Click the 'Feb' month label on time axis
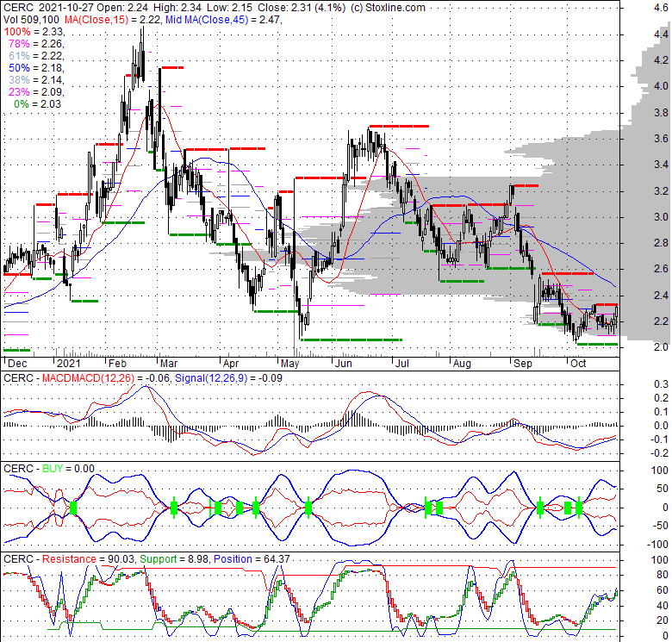 point(117,364)
